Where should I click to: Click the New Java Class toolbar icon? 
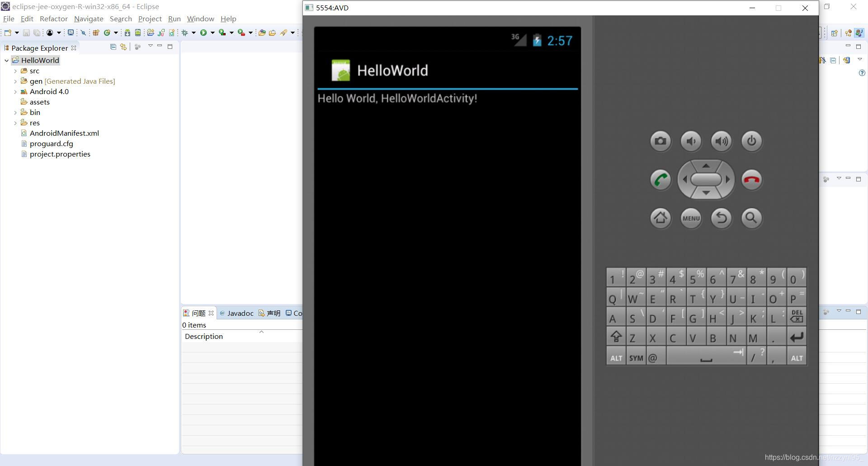[x=107, y=33]
